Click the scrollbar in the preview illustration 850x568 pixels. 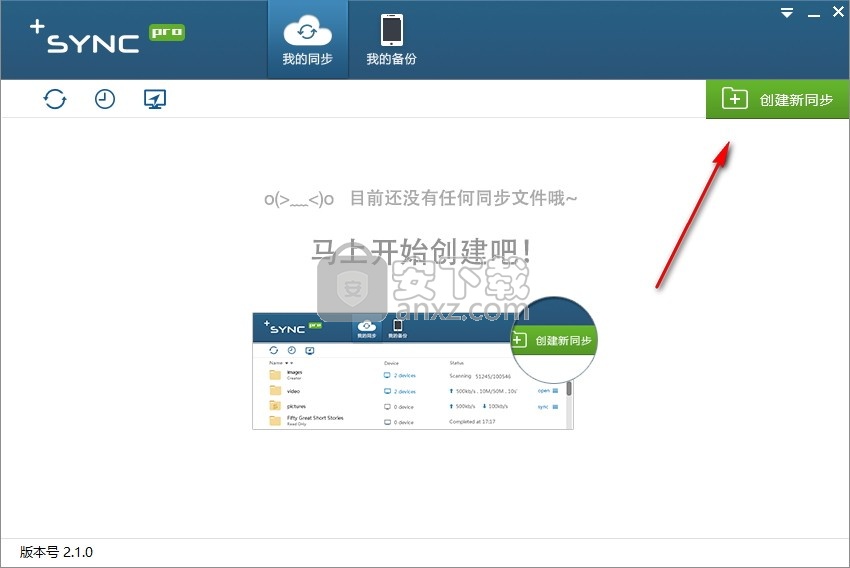coord(569,390)
